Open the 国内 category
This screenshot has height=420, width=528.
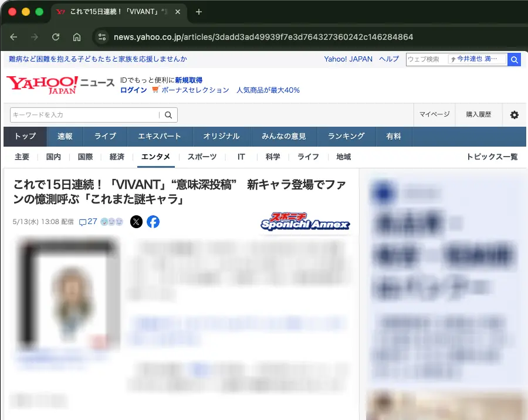coord(53,157)
